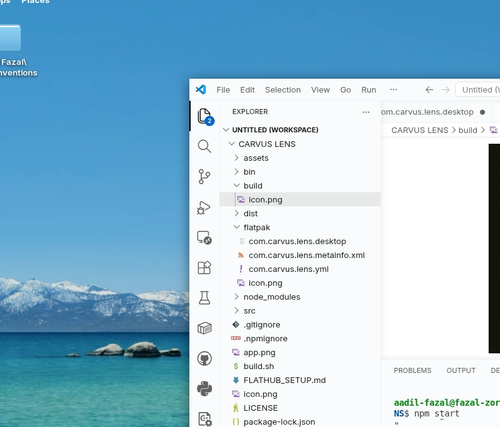Open the View menu
500x427 pixels.
click(x=320, y=90)
